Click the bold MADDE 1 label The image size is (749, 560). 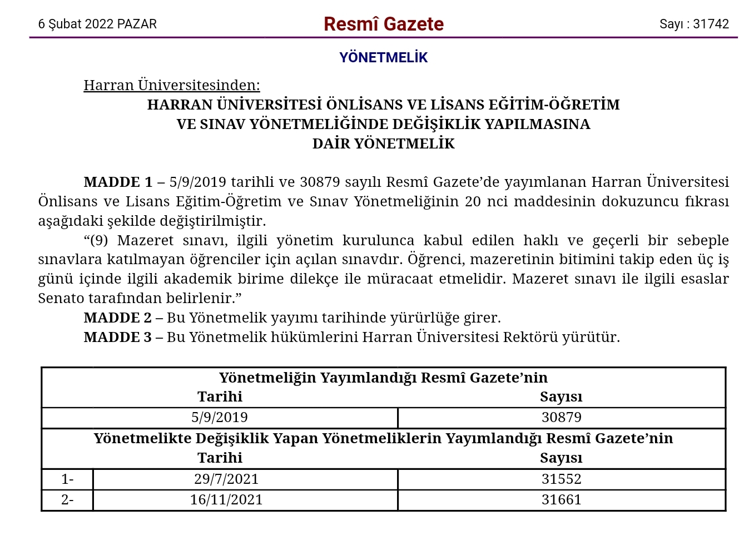tap(118, 182)
